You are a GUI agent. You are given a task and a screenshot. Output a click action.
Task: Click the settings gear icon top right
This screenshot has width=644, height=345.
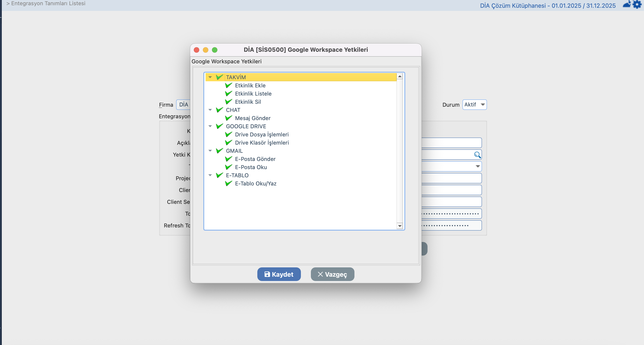637,5
